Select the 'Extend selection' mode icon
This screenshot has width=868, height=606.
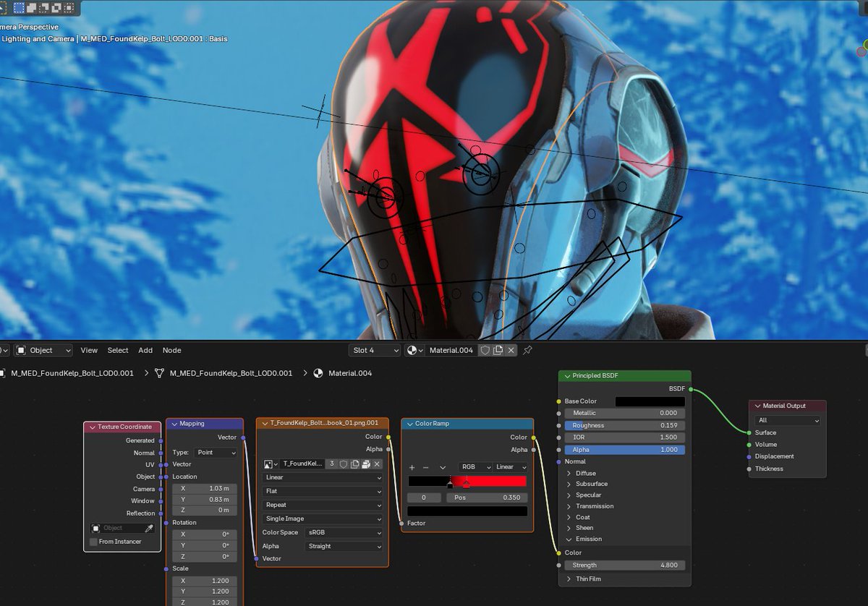click(31, 8)
